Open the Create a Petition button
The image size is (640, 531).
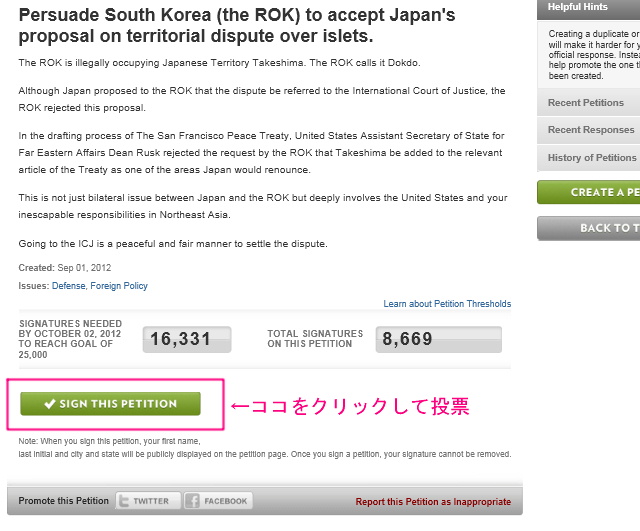(589, 192)
